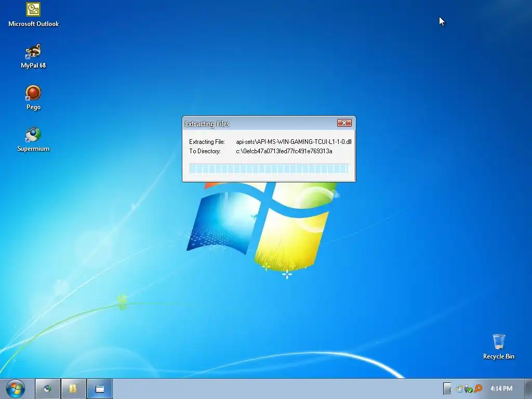Image resolution: width=532 pixels, height=399 pixels.
Task: Click the "To Directory:" label
Action: point(205,151)
